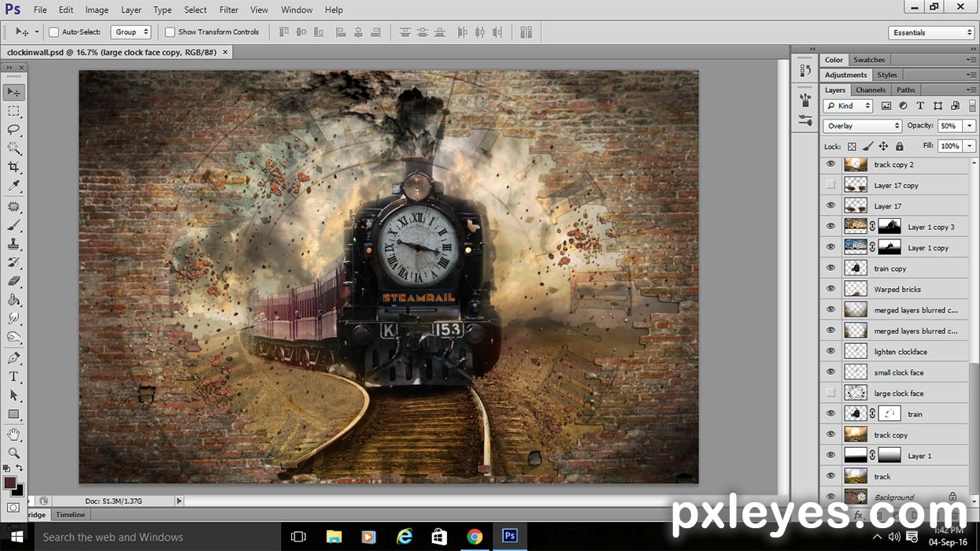Select the Move tool in the toolbox
The image size is (980, 551).
coord(14,92)
